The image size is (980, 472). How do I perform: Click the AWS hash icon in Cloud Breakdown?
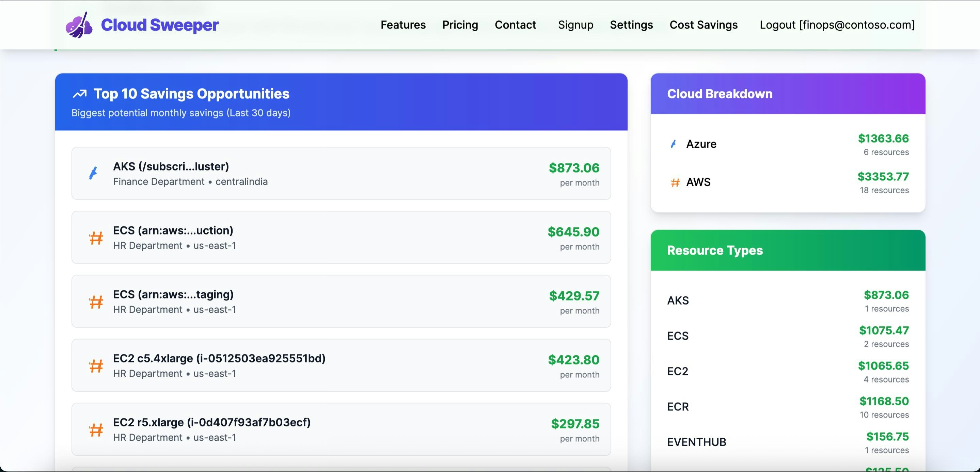pyautogui.click(x=675, y=182)
